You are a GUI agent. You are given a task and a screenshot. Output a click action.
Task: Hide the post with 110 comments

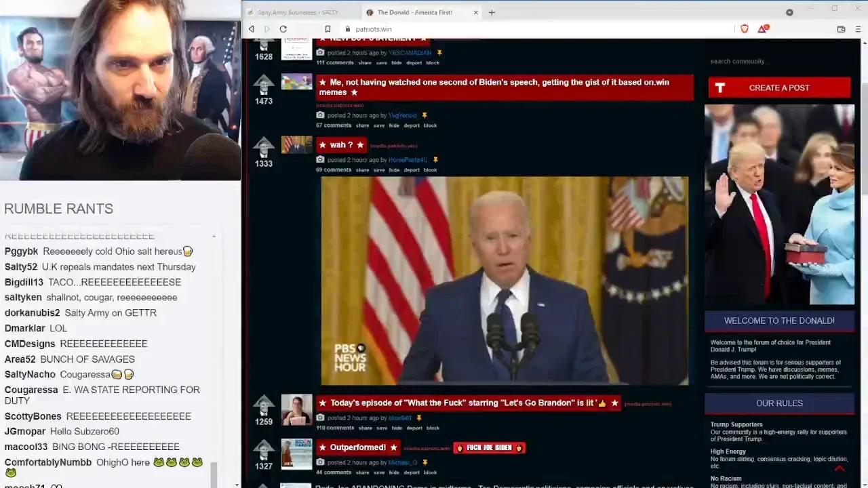coord(397,428)
